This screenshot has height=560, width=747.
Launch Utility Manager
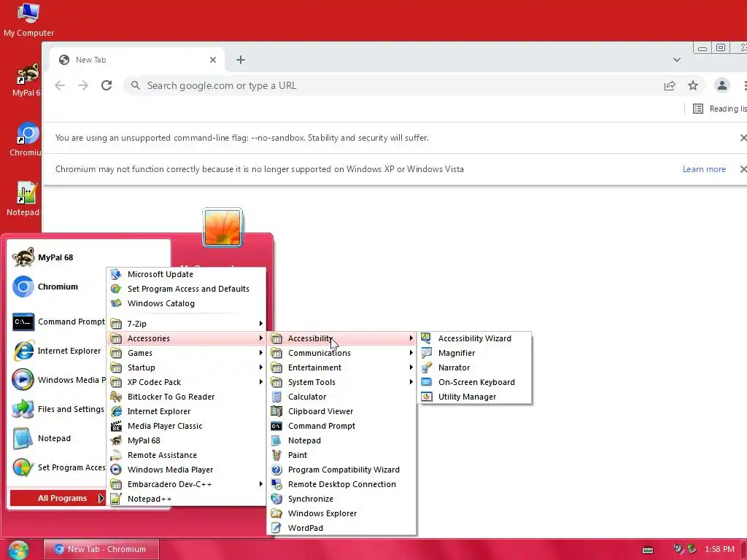tap(474, 397)
